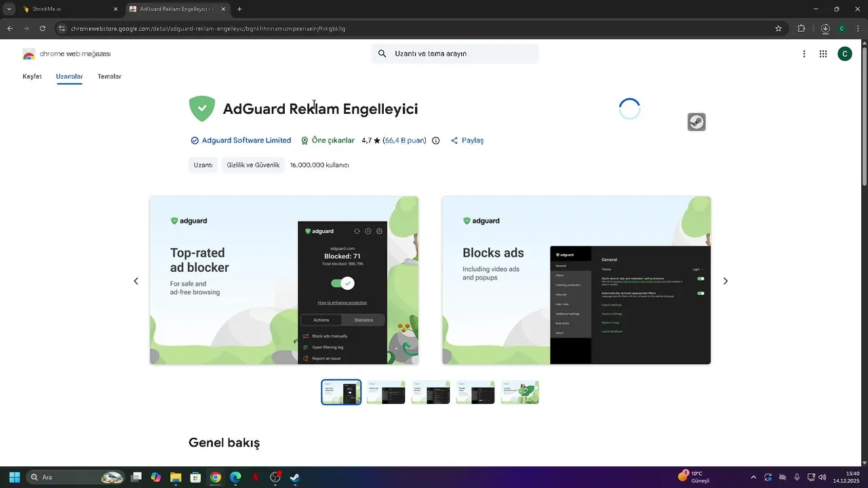The image size is (868, 488).
Task: Open the tab search dropdown arrow
Action: click(9, 9)
